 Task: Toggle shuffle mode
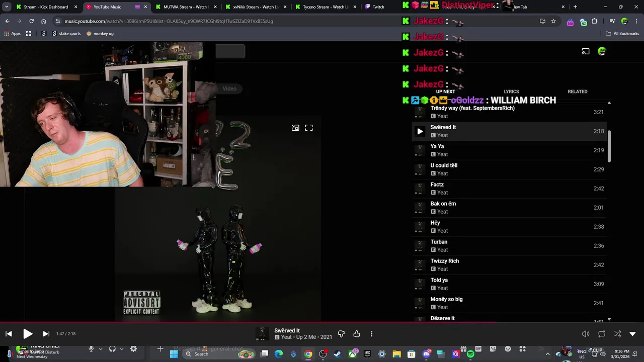tap(617, 334)
